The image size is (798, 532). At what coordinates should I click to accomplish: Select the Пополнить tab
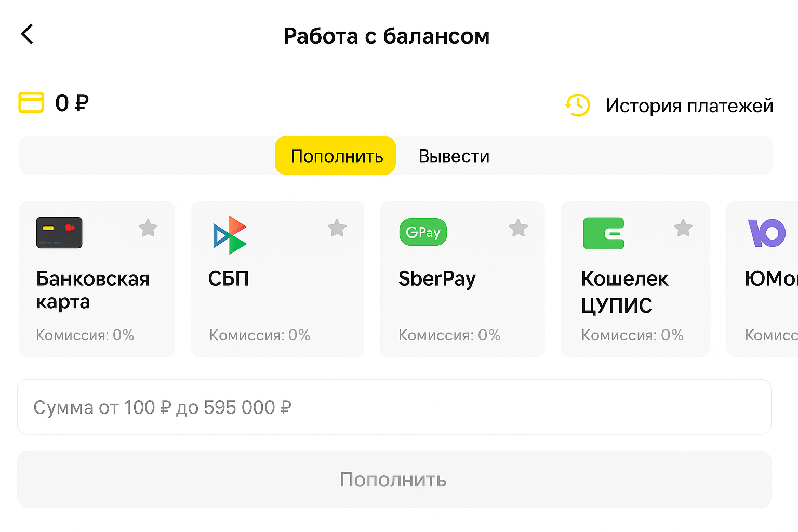(x=335, y=155)
